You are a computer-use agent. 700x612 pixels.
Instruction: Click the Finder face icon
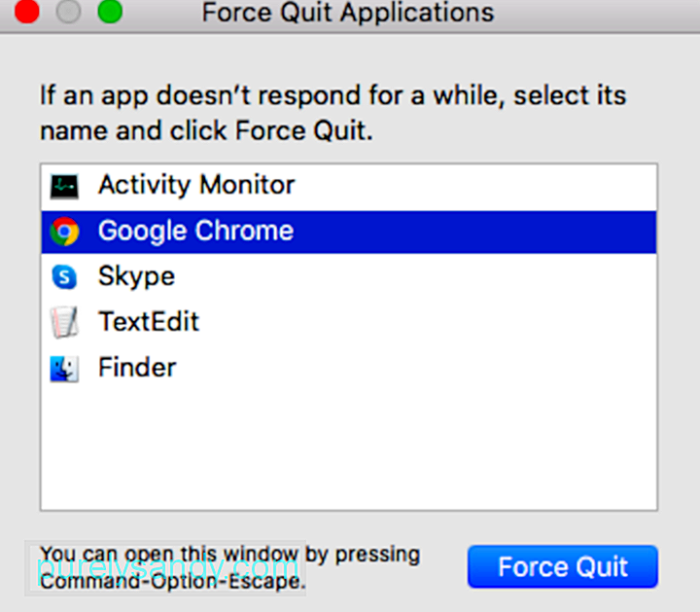(x=64, y=369)
